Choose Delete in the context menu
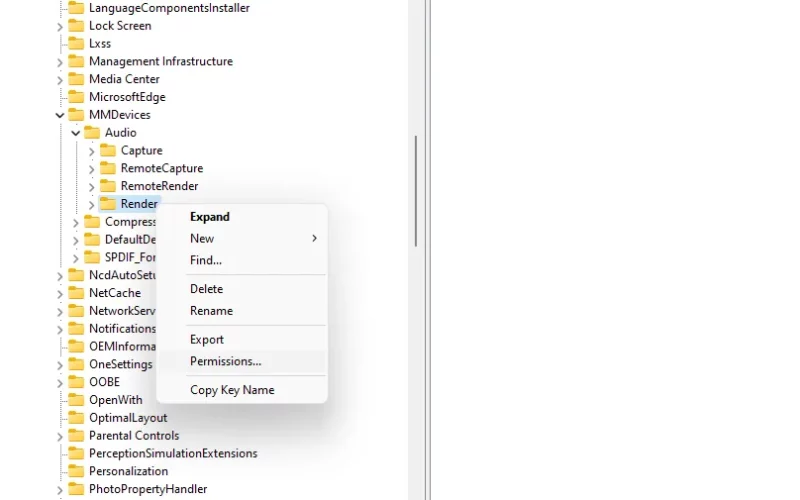This screenshot has height=500, width=800. [242, 289]
